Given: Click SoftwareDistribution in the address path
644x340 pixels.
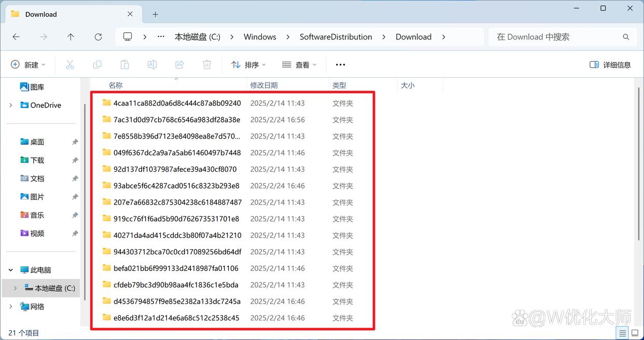Looking at the screenshot, I should pos(335,37).
